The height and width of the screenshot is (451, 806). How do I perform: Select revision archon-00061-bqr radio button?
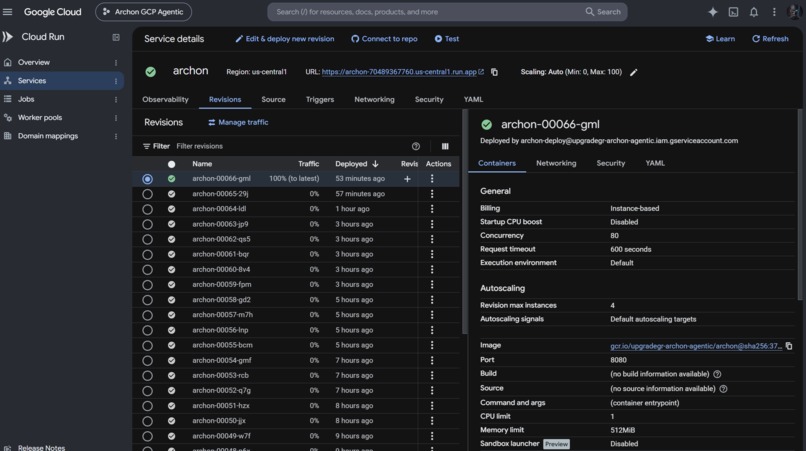(x=148, y=255)
